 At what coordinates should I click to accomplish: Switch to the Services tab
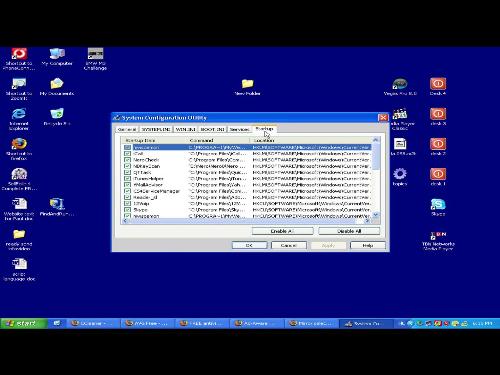coord(239,129)
